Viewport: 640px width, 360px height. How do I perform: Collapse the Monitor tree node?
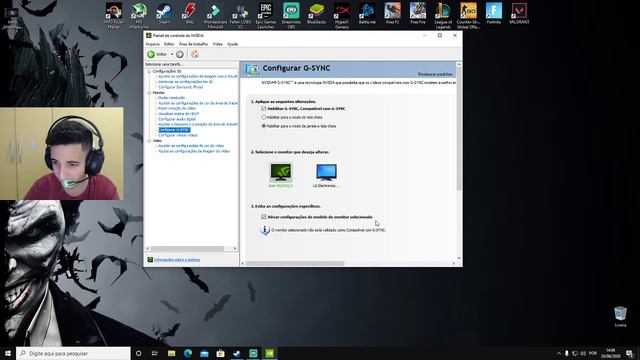[x=149, y=93]
